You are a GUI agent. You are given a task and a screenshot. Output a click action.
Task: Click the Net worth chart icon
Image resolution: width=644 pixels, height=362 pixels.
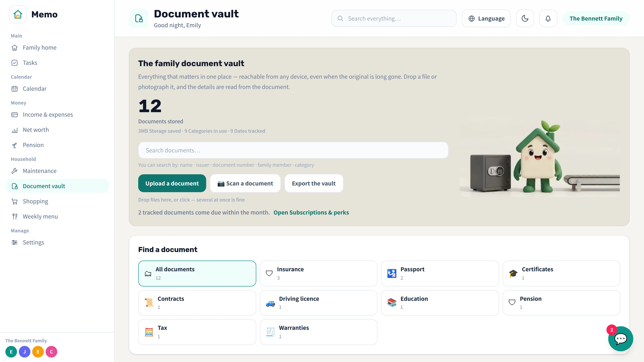pyautogui.click(x=14, y=130)
